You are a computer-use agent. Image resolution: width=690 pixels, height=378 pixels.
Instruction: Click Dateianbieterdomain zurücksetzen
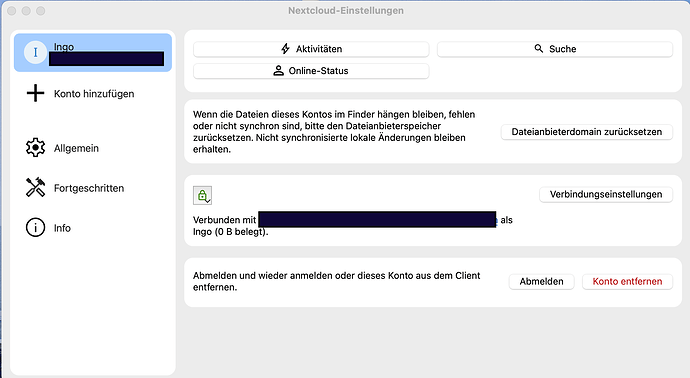point(587,132)
